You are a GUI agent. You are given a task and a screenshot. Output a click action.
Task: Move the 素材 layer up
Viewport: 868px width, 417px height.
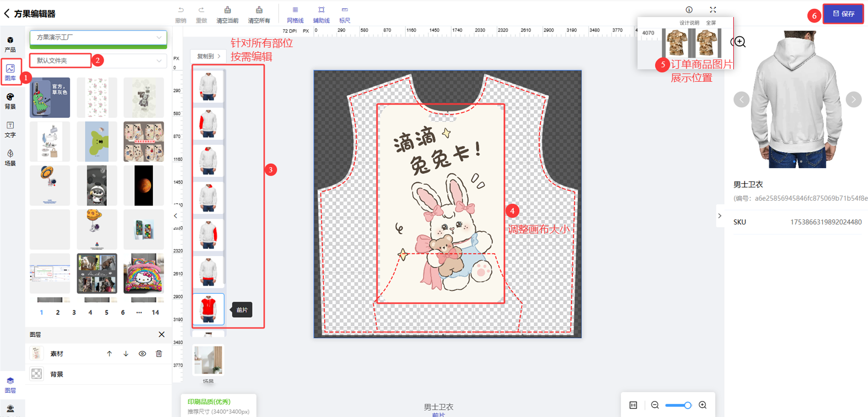(x=109, y=354)
